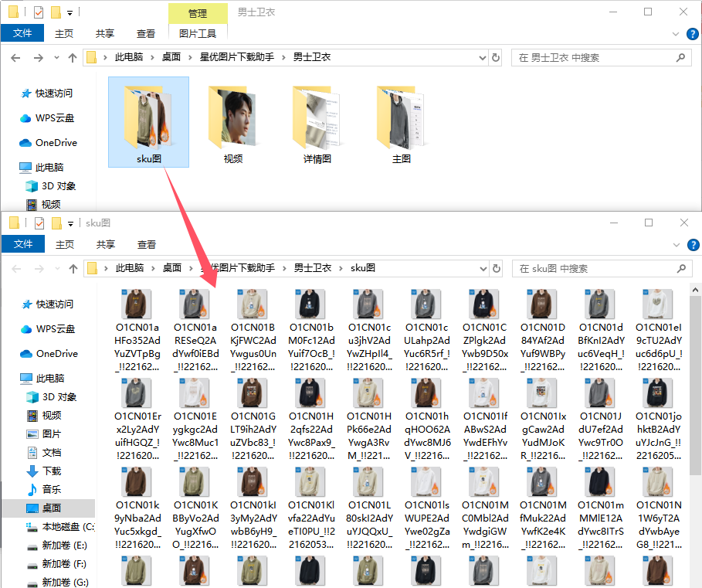Open the 视频 folder in 男士卫衣 window
This screenshot has height=588, width=702.
[232, 122]
